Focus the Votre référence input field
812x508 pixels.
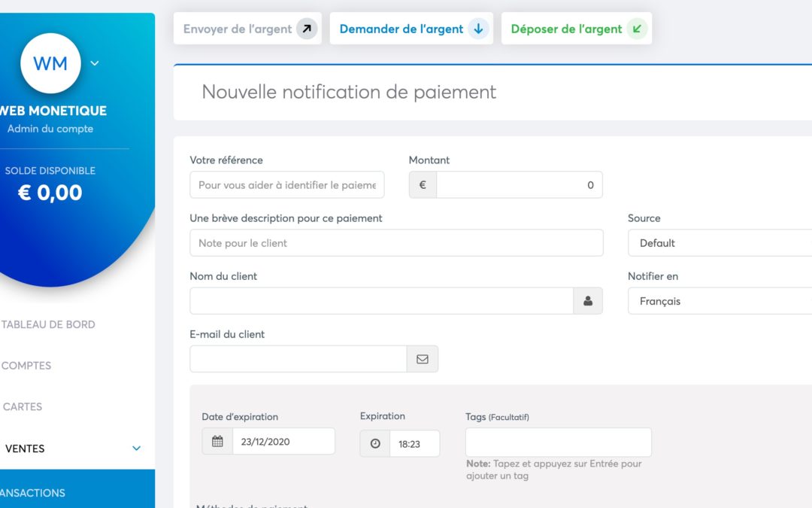287,185
